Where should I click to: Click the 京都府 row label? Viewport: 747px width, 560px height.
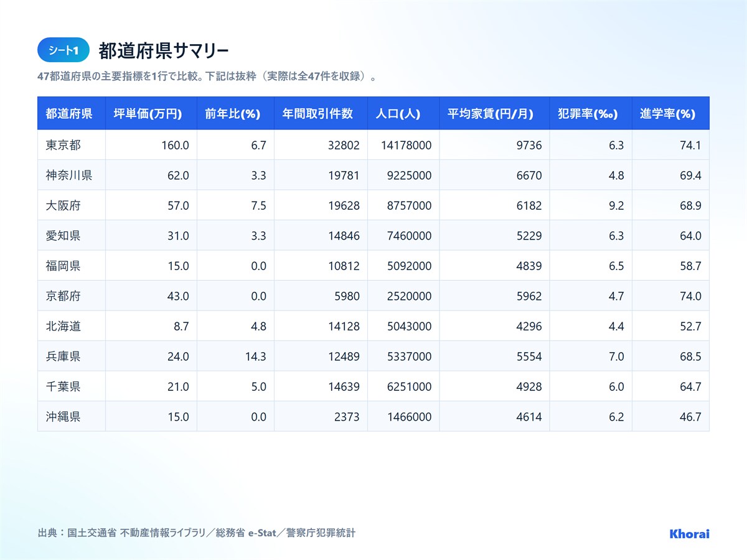tap(63, 296)
